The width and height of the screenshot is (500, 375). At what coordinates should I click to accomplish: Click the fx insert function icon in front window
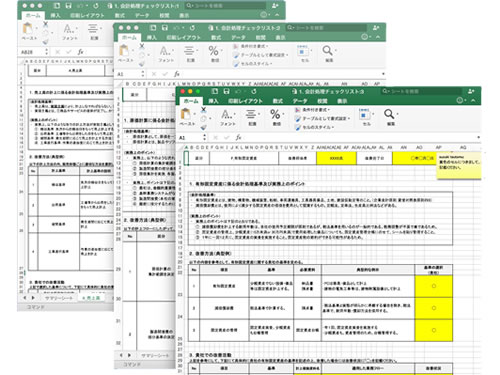(238, 137)
